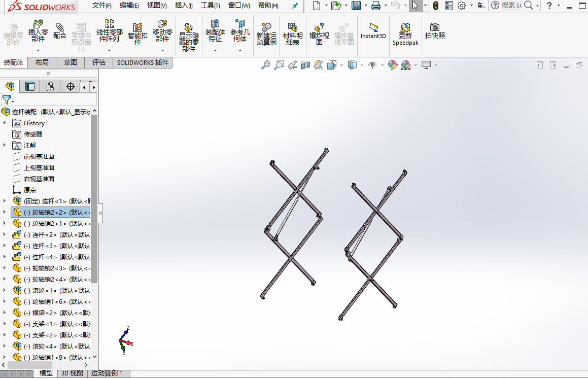Open Assembly Features (装配体特征) tool

click(x=215, y=31)
